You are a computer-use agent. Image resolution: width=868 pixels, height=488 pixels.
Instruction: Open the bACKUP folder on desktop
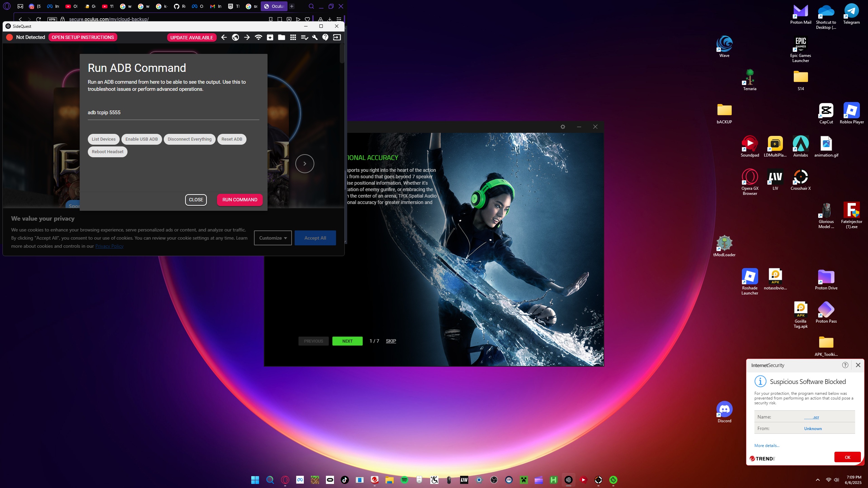click(x=724, y=113)
